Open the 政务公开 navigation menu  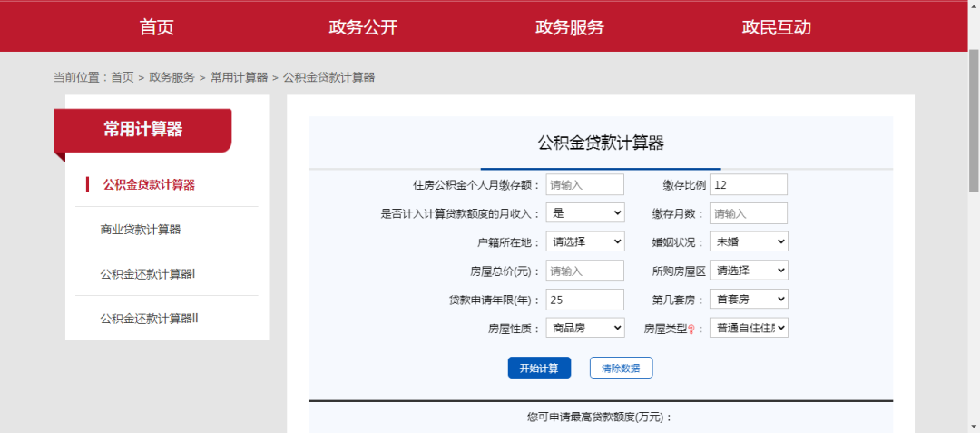tap(363, 27)
